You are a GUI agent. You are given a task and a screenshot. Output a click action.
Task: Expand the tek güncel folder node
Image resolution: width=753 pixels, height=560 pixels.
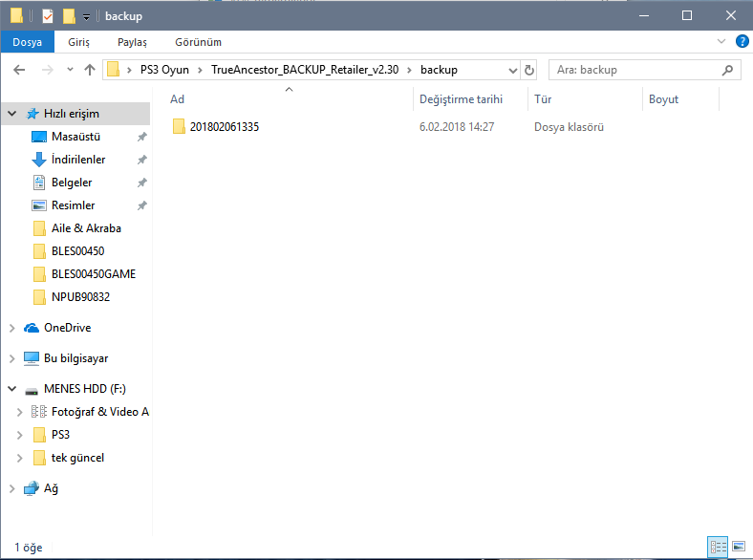tap(20, 458)
